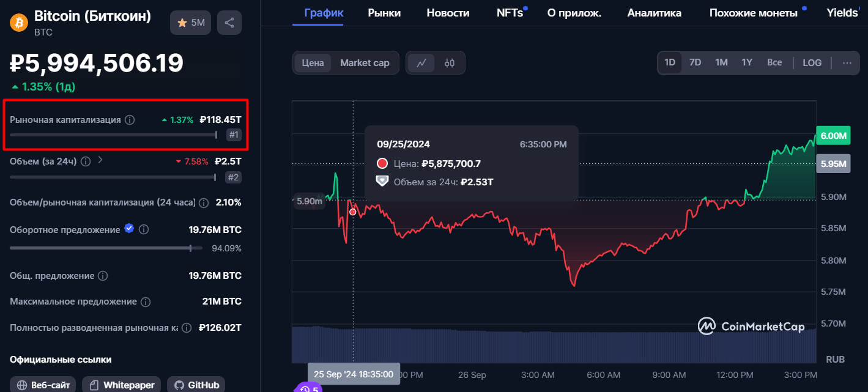868x392 pixels.
Task: Click info icon beside Общ. предложение
Action: [103, 276]
